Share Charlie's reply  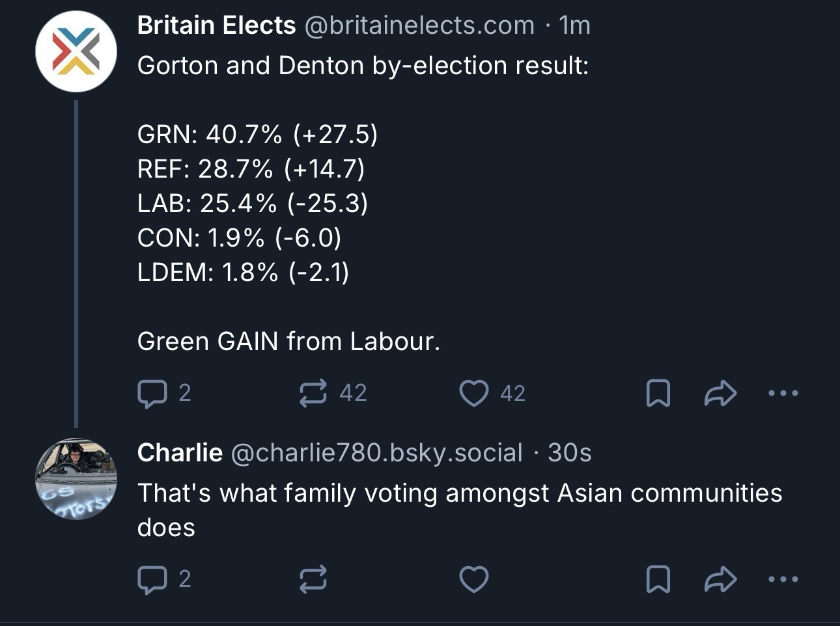[x=720, y=579]
